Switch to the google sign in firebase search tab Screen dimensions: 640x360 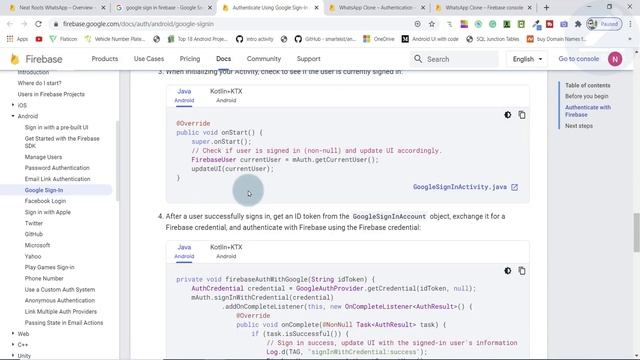[164, 8]
